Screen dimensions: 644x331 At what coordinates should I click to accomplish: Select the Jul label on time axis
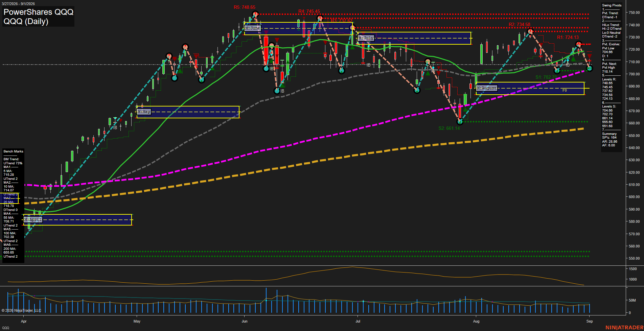pyautogui.click(x=358, y=321)
